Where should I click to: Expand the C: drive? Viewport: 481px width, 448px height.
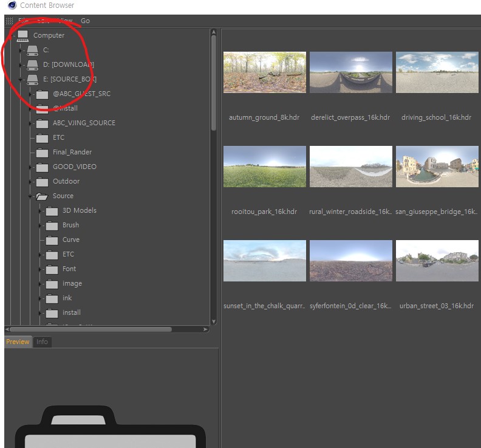[x=20, y=50]
